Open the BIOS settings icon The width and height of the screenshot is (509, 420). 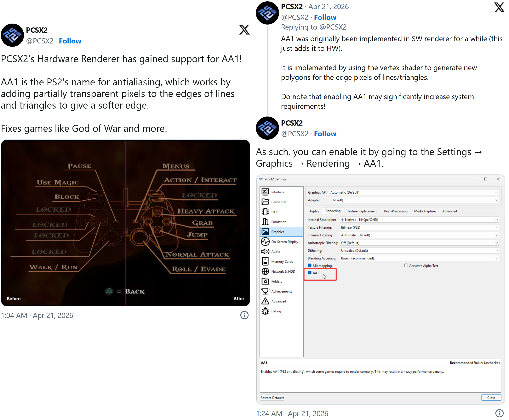[265, 212]
